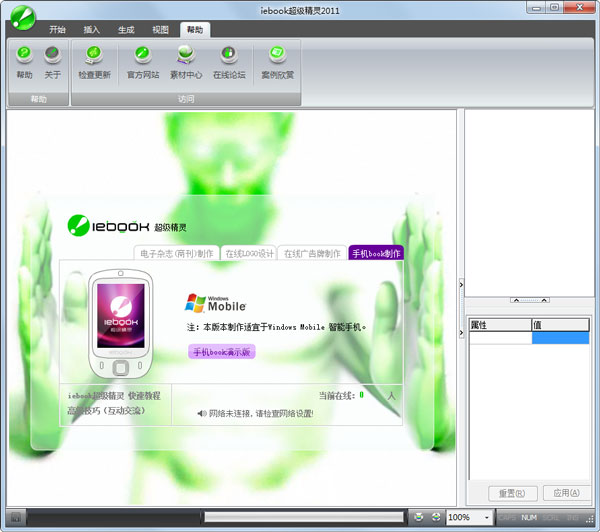Click the bottom horizontal scrollbar
Viewport: 600px width, 532px height.
(x=304, y=517)
